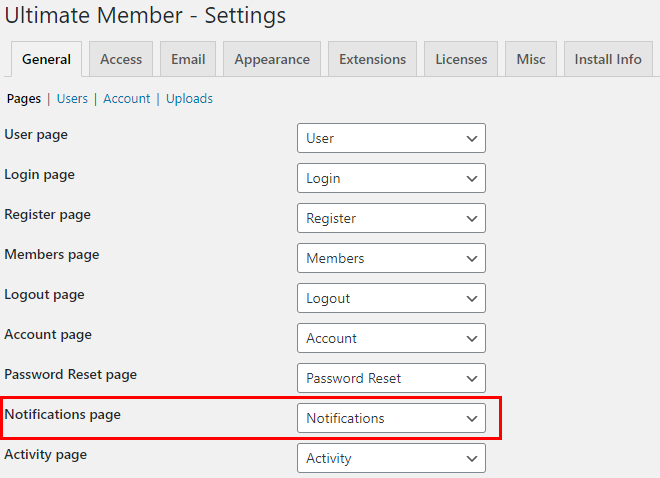Open the Extensions tab
Image resolution: width=660 pixels, height=478 pixels.
[x=373, y=59]
